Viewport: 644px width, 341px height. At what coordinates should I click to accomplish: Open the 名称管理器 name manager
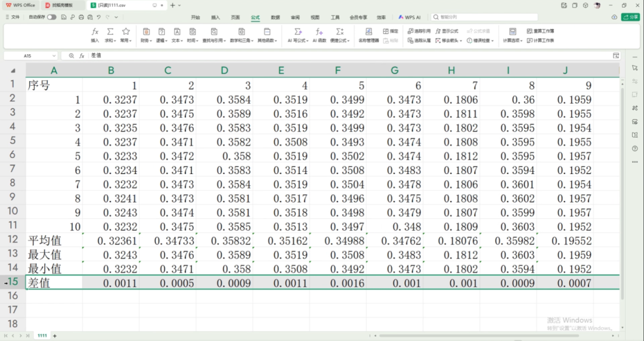[x=369, y=35]
